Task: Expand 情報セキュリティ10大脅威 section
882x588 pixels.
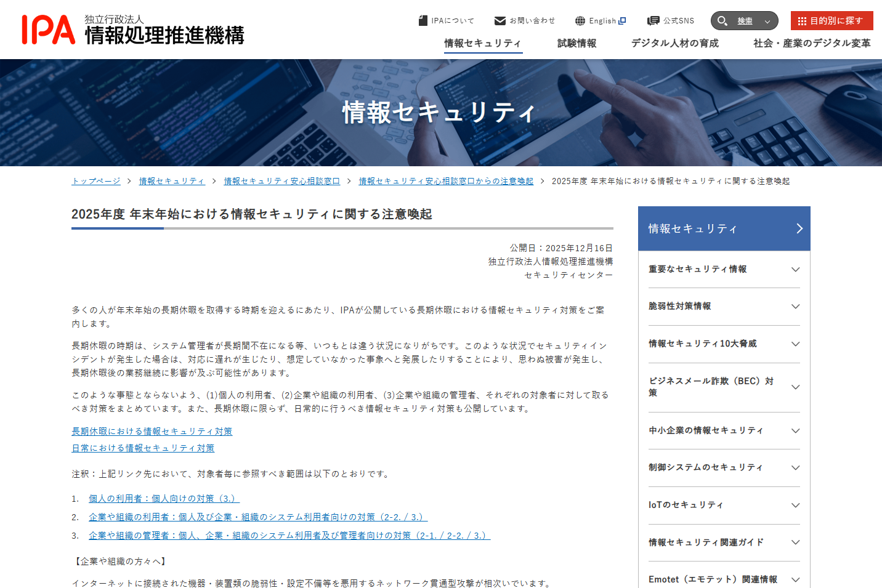Action: coord(795,344)
